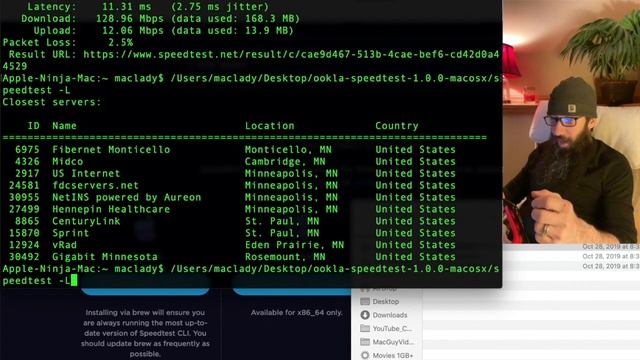Click the 'Monticello, MN' location
The width and height of the screenshot is (640, 360).
click(x=288, y=150)
